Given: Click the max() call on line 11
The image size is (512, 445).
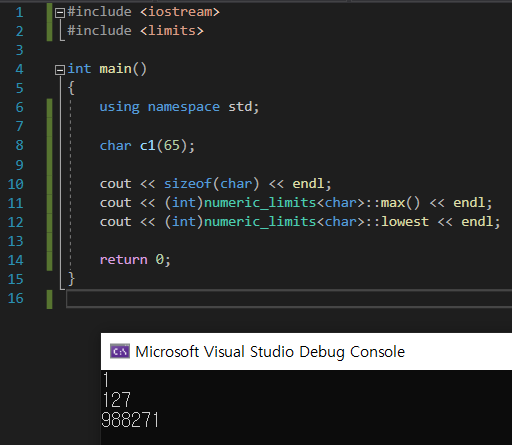Looking at the screenshot, I should coord(400,203).
